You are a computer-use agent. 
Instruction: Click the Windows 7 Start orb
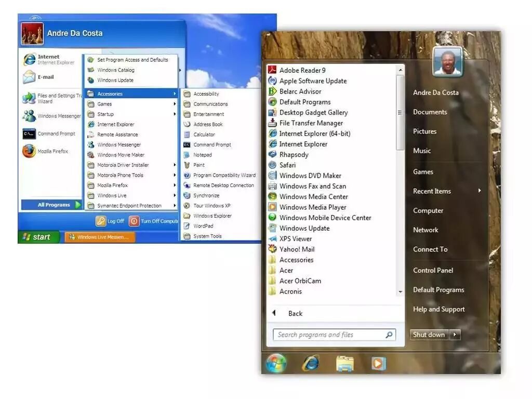coord(276,363)
